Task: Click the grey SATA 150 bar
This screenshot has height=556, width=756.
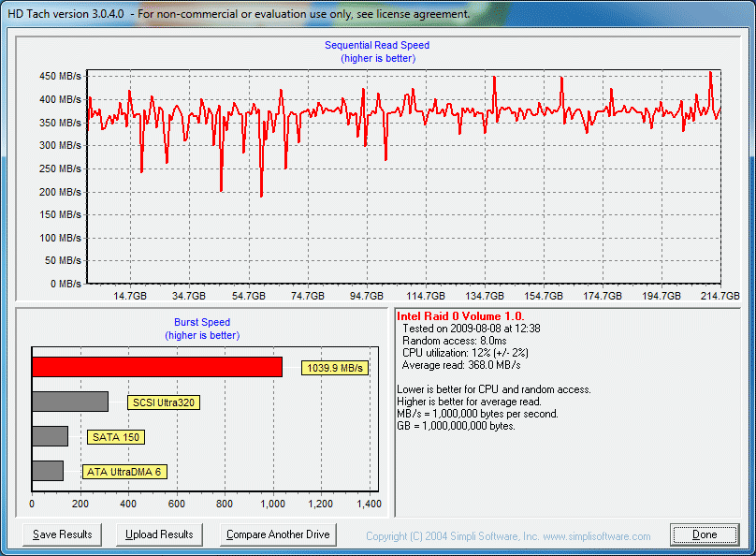Action: pos(51,436)
